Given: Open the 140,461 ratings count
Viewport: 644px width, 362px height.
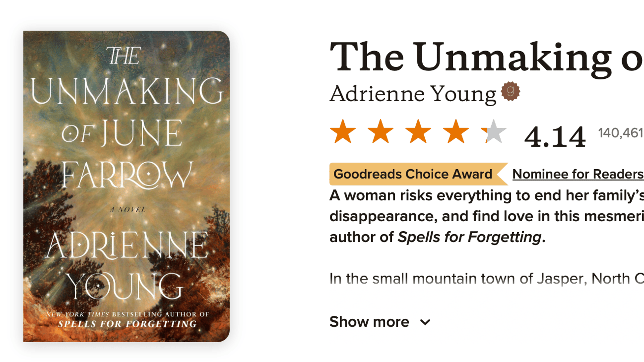Looking at the screenshot, I should pos(621,133).
